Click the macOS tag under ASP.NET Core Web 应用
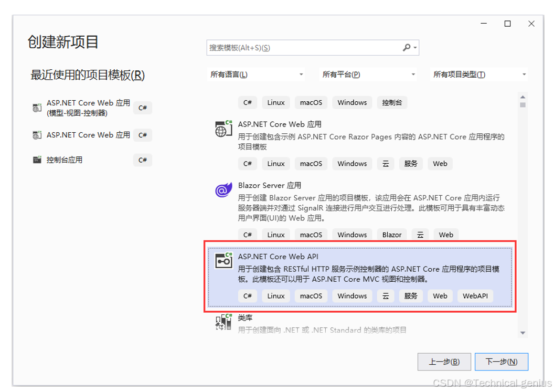Viewport: 554px width, 392px height. pos(311,164)
